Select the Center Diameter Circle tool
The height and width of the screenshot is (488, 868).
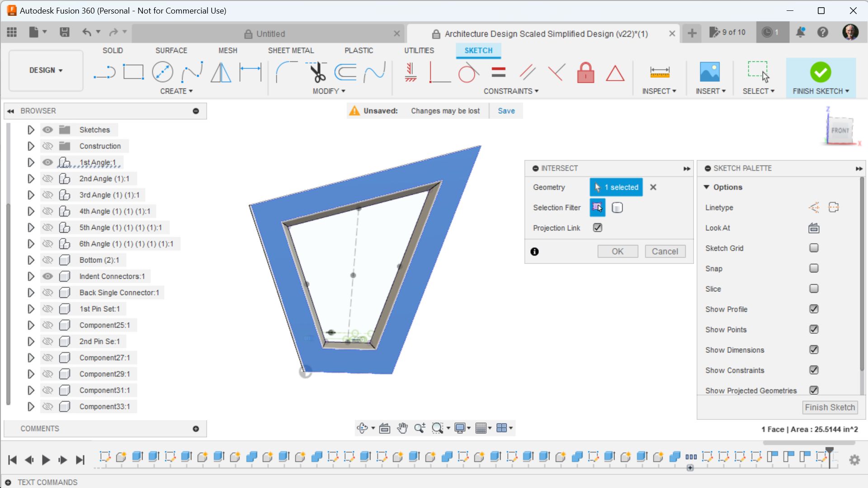click(162, 72)
